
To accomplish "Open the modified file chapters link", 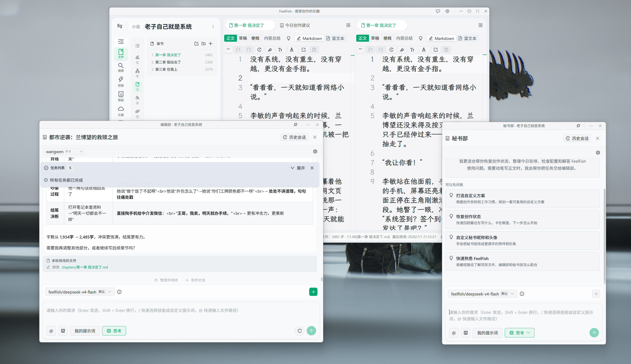I will (x=85, y=267).
